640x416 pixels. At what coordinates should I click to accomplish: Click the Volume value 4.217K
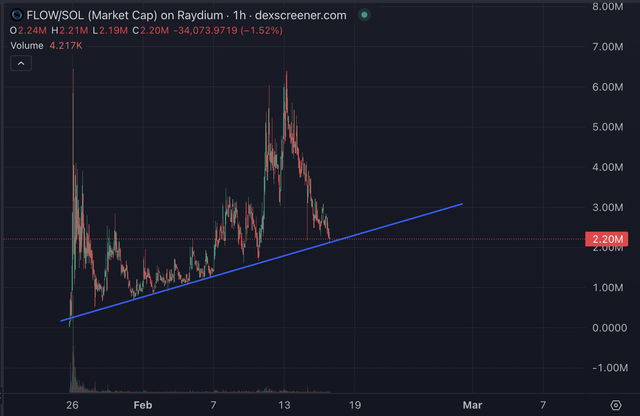tap(68, 44)
